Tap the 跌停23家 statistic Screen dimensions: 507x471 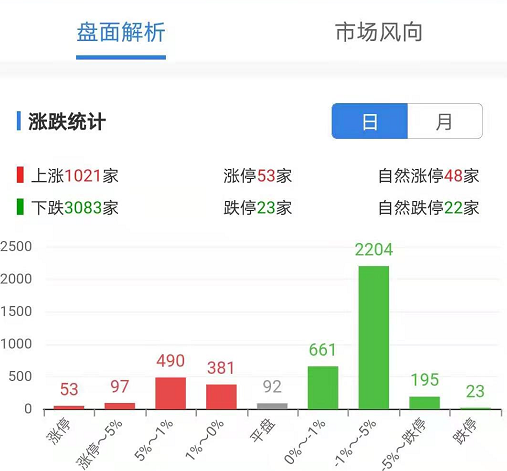[x=258, y=208]
